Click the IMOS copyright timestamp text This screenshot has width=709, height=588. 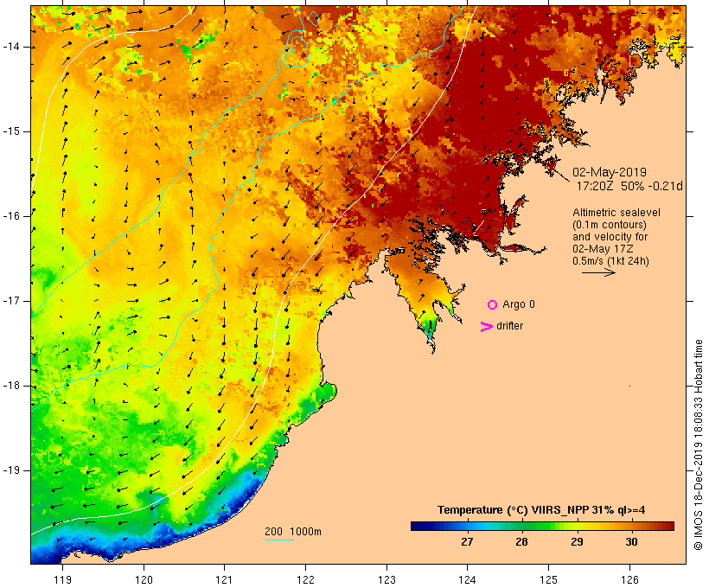698,444
